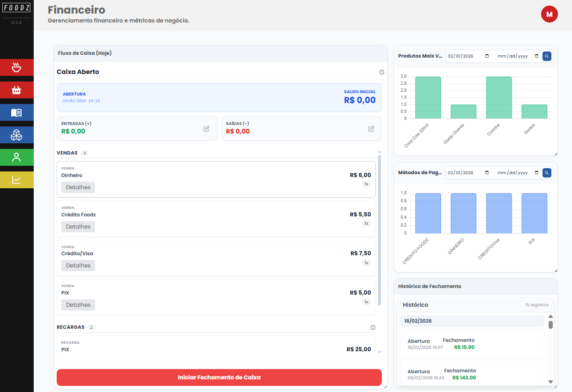Run search in Métodos de Pagamento panel

[x=546, y=173]
